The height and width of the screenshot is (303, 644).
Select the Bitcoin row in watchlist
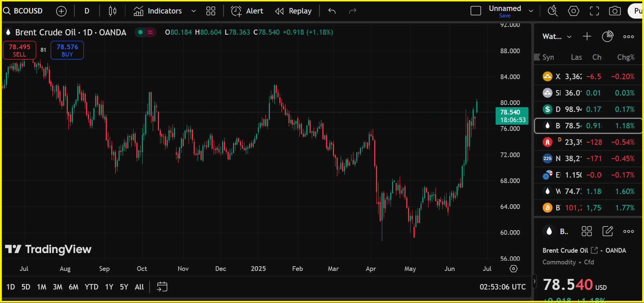(x=588, y=208)
